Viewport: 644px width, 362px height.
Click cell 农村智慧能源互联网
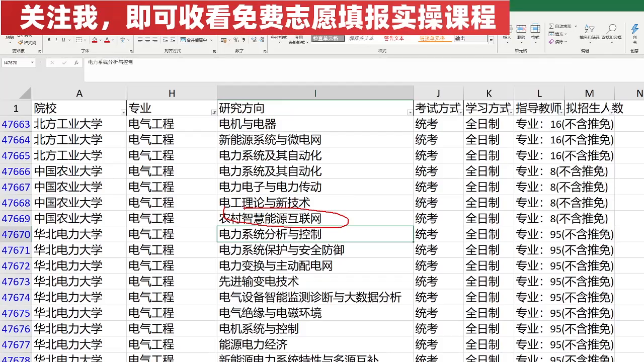315,219
